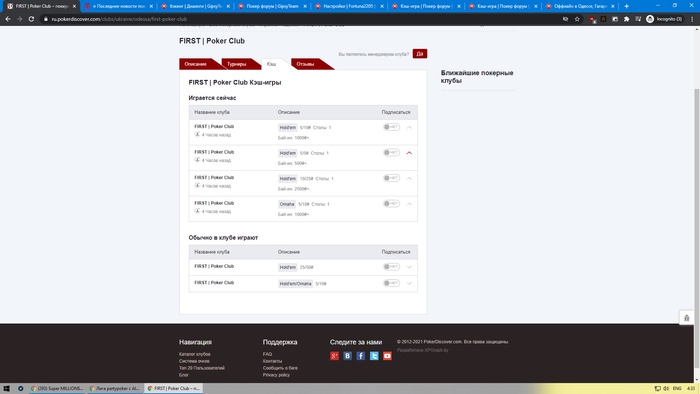Open the Топ 20 Пользователей link

[202, 368]
